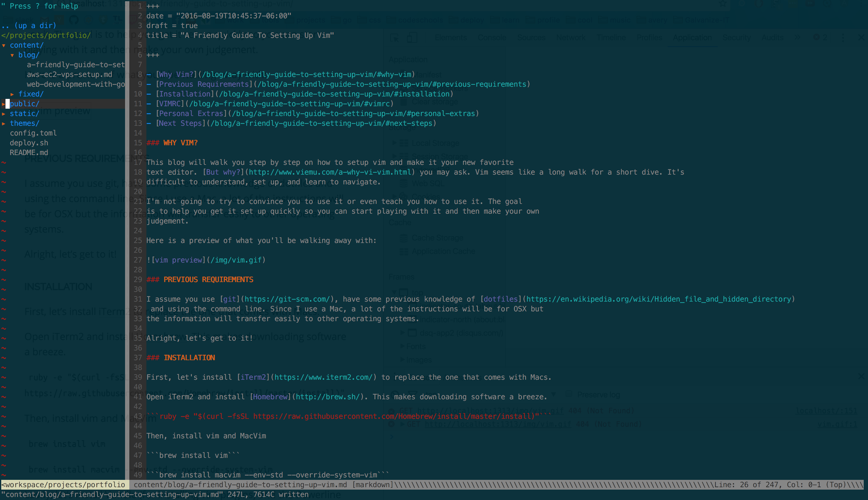
Task: Select the content/ directory name
Action: (27, 45)
